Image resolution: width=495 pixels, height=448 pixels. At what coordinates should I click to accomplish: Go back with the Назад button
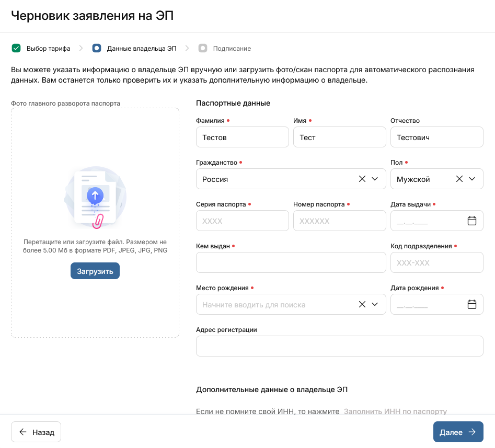click(x=36, y=432)
